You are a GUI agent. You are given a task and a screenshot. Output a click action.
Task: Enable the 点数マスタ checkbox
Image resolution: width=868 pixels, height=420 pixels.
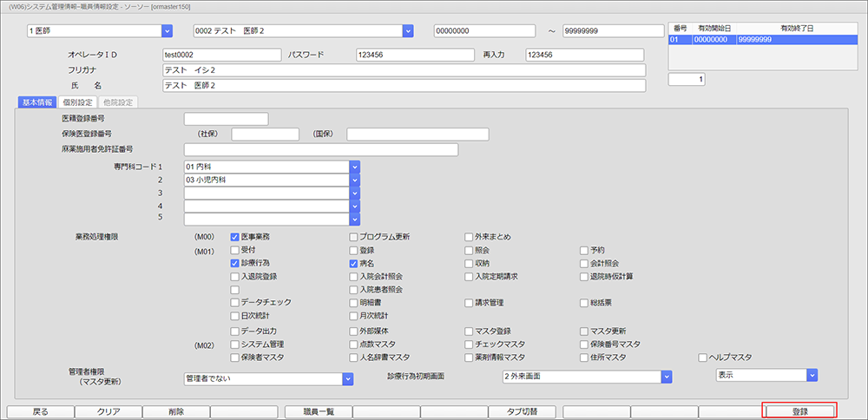(x=354, y=345)
